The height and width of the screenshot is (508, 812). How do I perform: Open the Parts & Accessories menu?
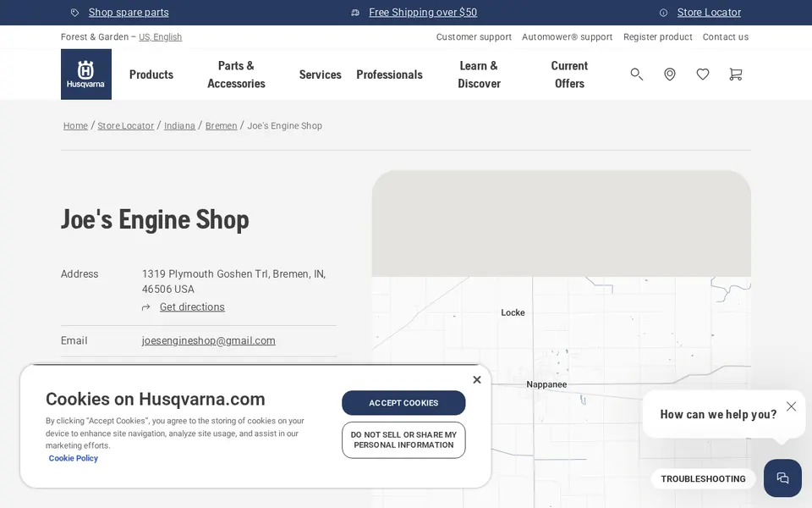pos(236,75)
